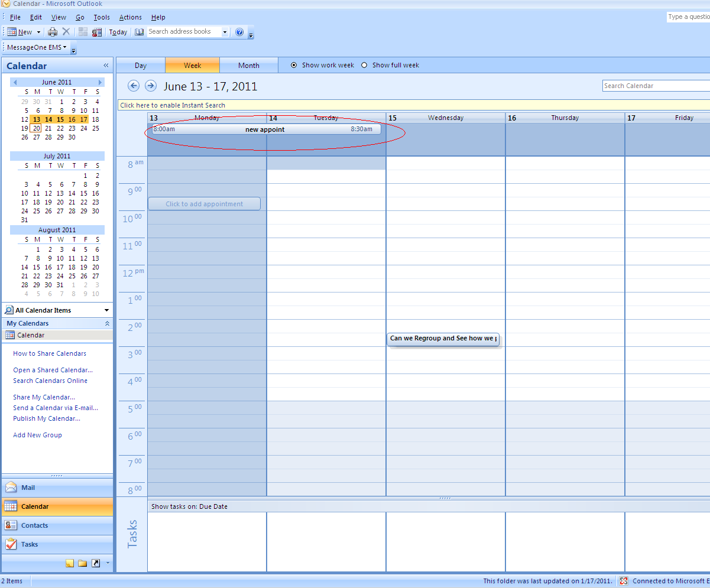Collapse the My Calendars group

(107, 323)
